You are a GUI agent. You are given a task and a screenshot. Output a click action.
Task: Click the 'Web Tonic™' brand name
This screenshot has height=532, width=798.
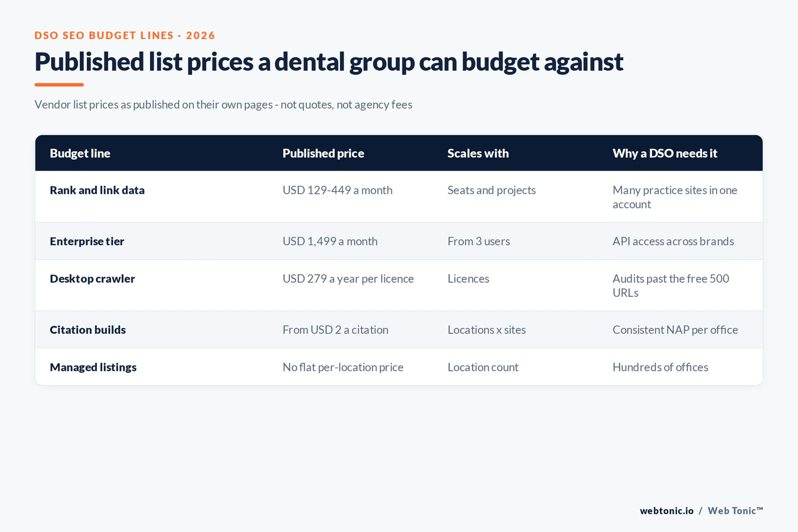point(735,511)
